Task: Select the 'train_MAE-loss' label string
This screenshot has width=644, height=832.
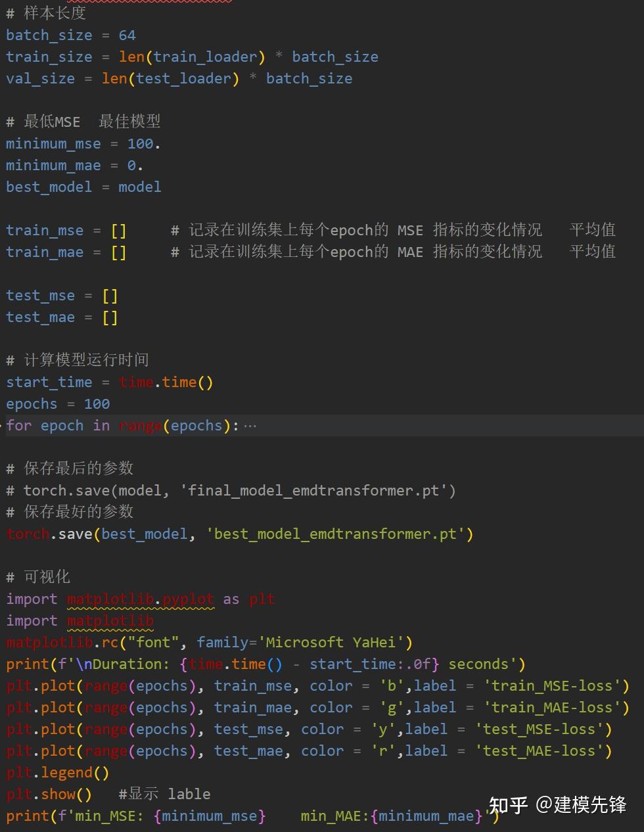Action: (553, 708)
